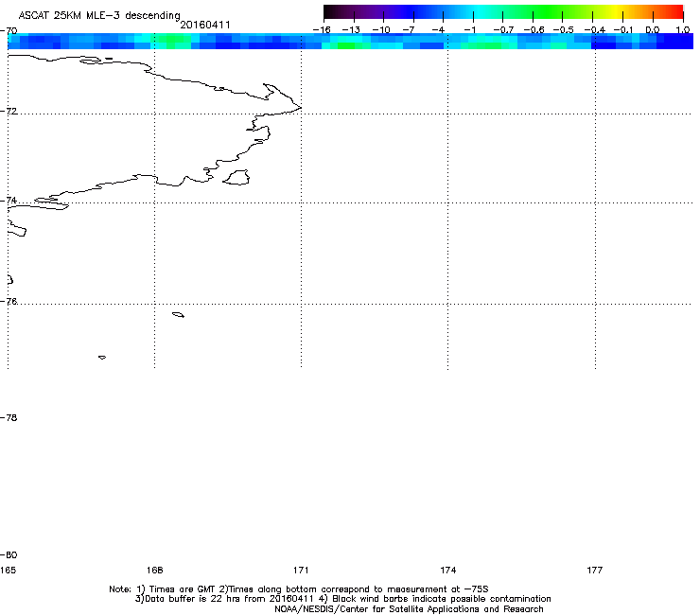Screen dimensions: 700x615
Task: Click the '-10' color scale label
Action: coord(381,30)
